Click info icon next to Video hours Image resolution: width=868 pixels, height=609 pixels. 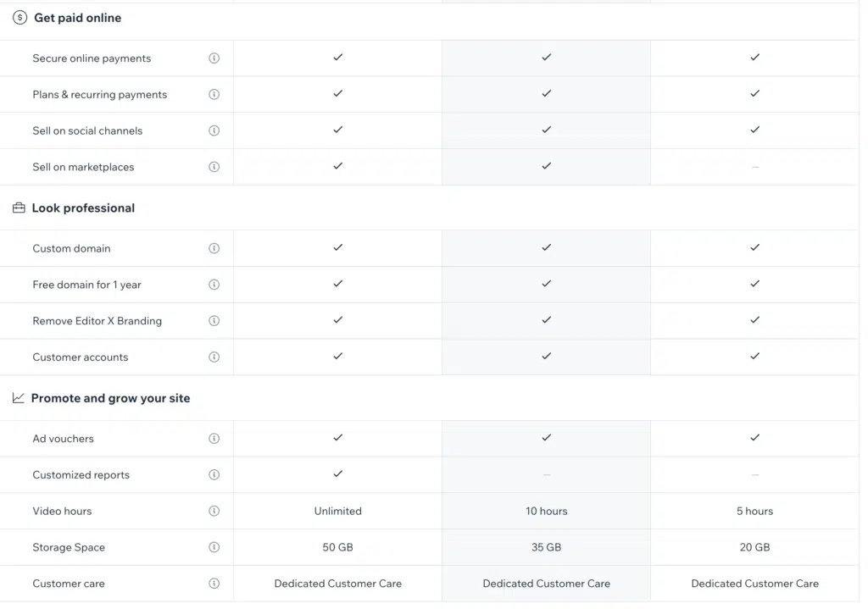click(x=214, y=511)
